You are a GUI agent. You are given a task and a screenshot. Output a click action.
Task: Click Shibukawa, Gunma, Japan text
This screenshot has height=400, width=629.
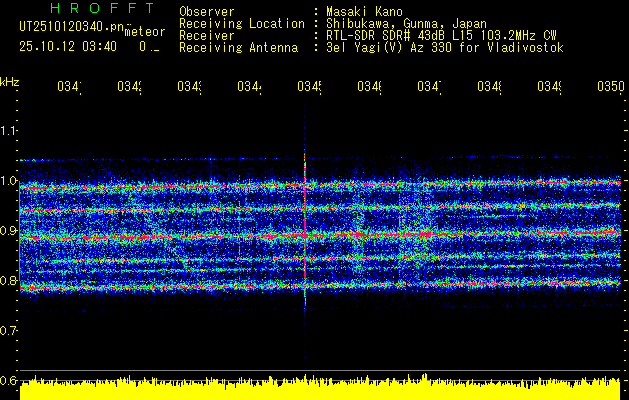click(x=406, y=24)
